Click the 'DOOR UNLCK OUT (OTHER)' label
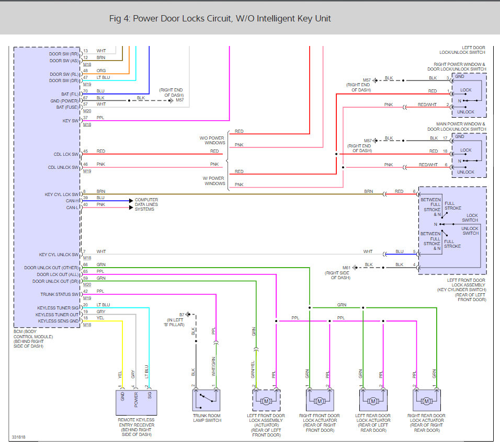Viewport: 500px width, 448px height. point(51,268)
